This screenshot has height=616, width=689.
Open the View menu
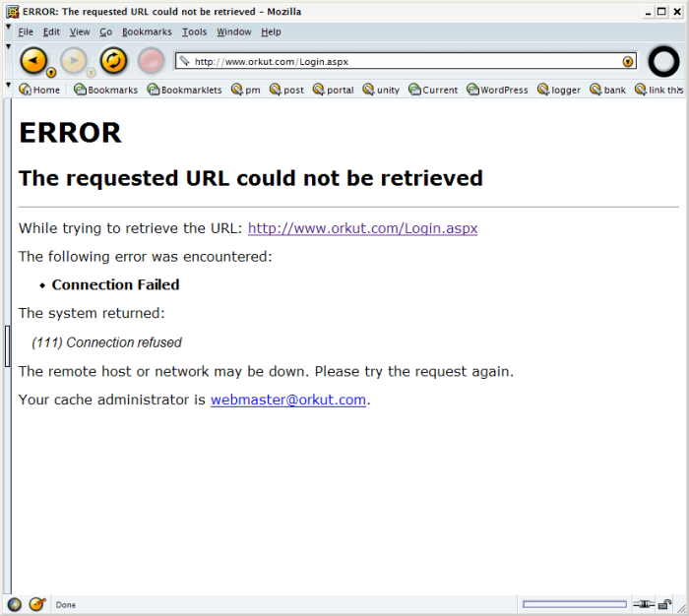(x=80, y=31)
